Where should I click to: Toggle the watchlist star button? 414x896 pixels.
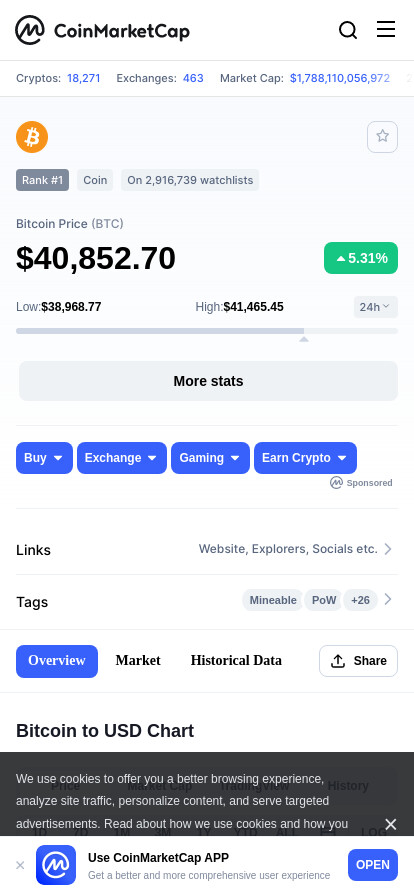383,137
